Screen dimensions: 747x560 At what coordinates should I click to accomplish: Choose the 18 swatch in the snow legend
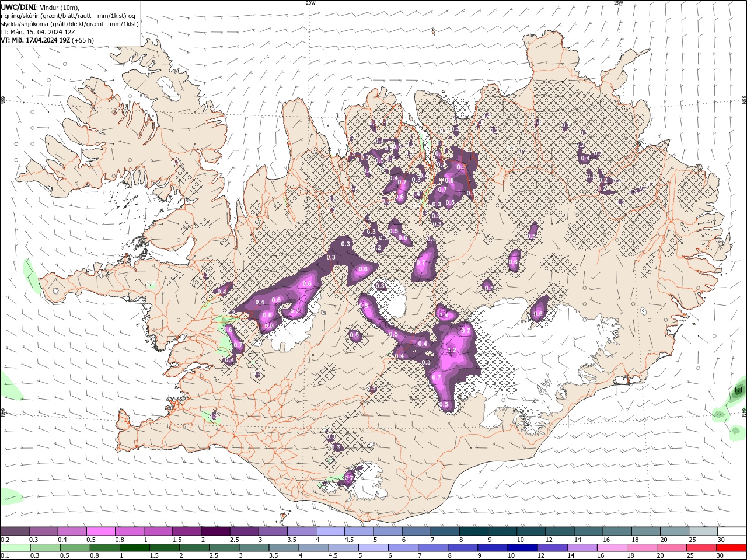[x=646, y=531]
